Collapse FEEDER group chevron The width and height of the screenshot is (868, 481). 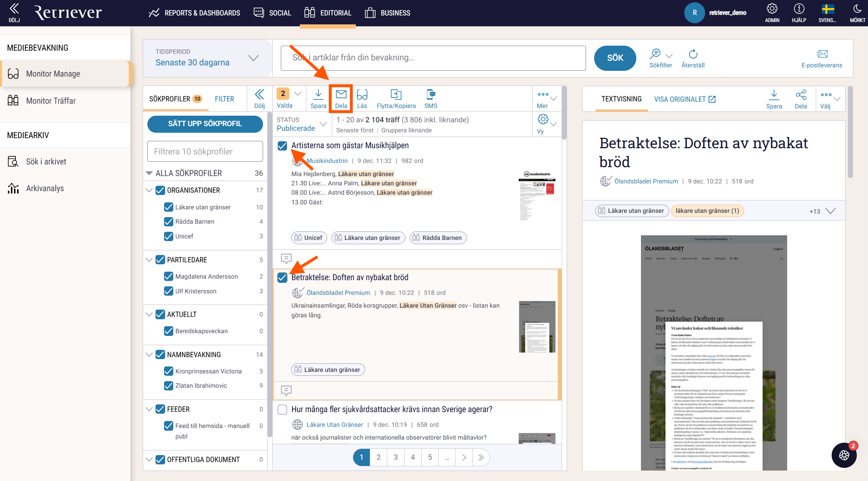pos(149,409)
